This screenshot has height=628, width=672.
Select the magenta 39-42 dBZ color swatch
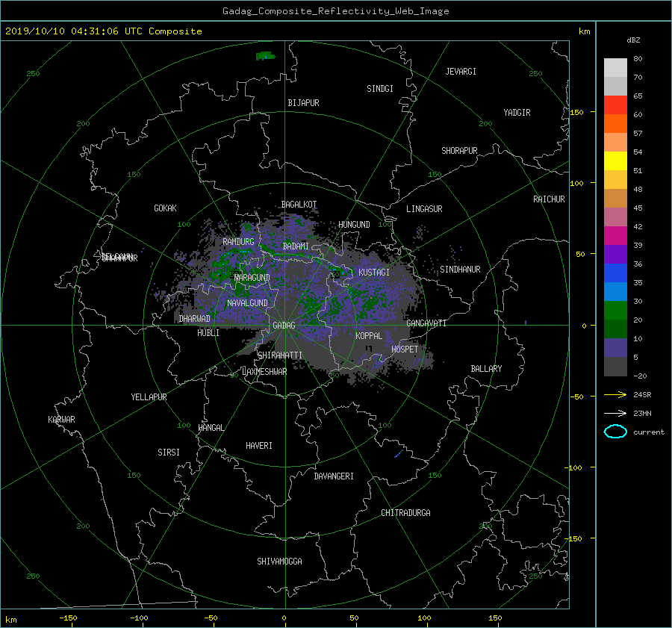tap(615, 235)
